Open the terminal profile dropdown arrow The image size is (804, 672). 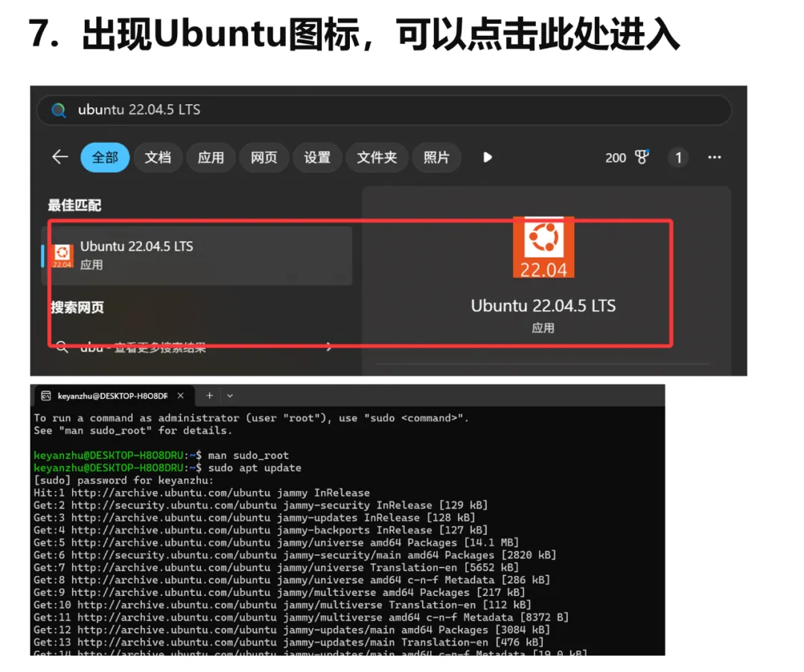230,396
